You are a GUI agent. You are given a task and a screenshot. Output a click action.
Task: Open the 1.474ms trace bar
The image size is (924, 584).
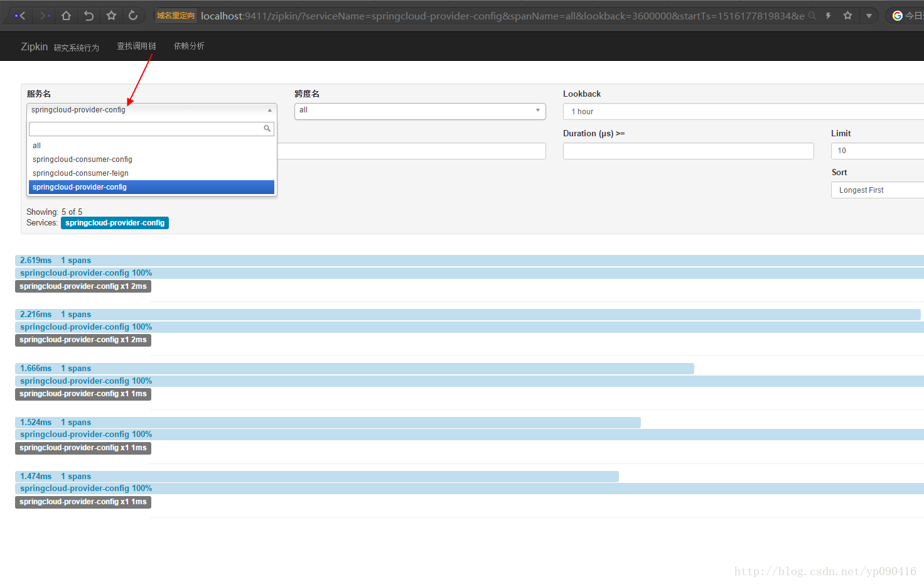coord(317,477)
